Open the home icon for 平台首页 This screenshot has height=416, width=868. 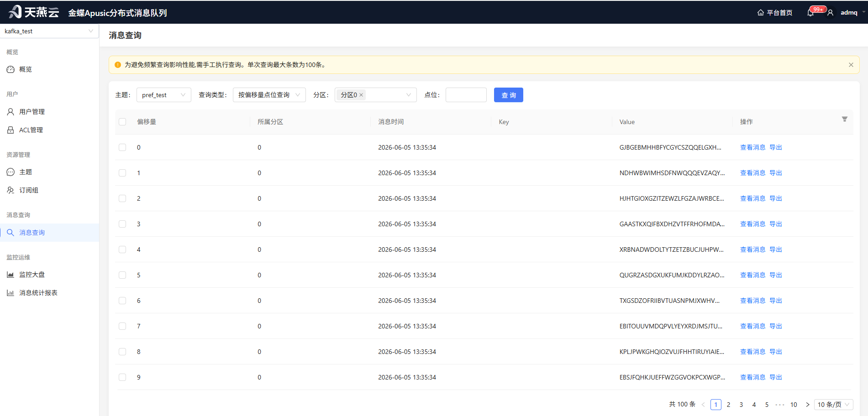tap(760, 13)
